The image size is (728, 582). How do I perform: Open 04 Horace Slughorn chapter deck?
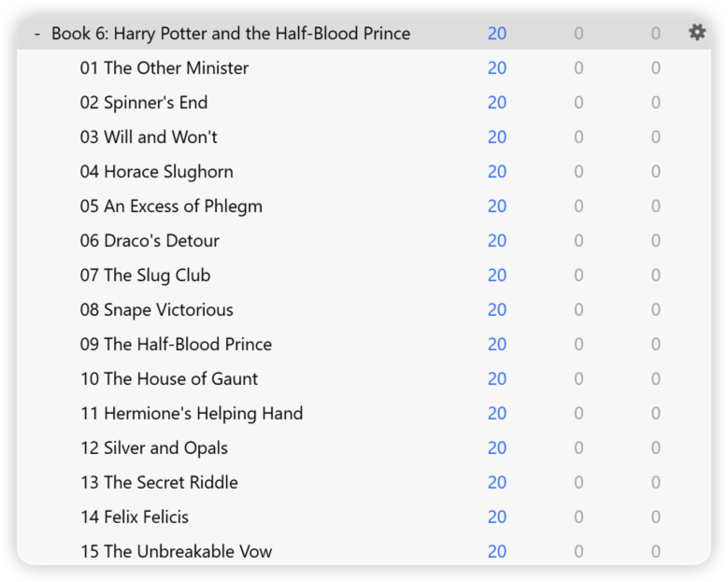pyautogui.click(x=156, y=172)
